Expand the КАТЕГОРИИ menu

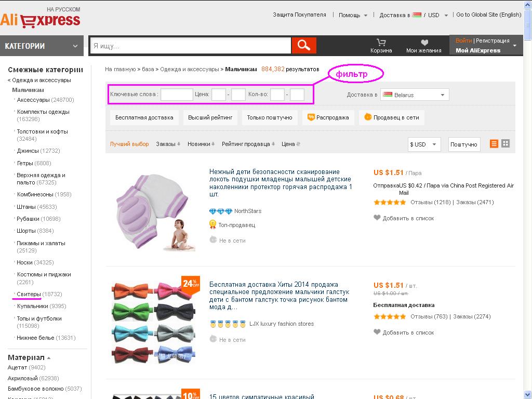tap(42, 46)
